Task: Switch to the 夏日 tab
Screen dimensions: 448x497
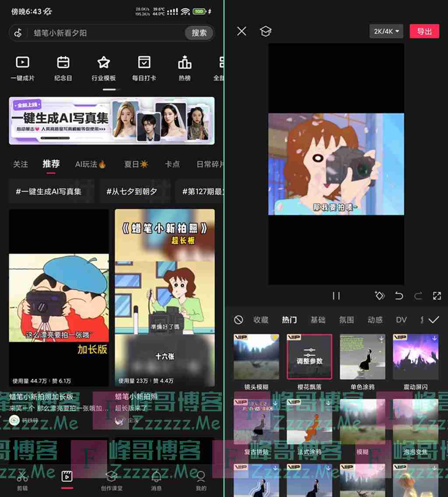Action: pos(136,164)
